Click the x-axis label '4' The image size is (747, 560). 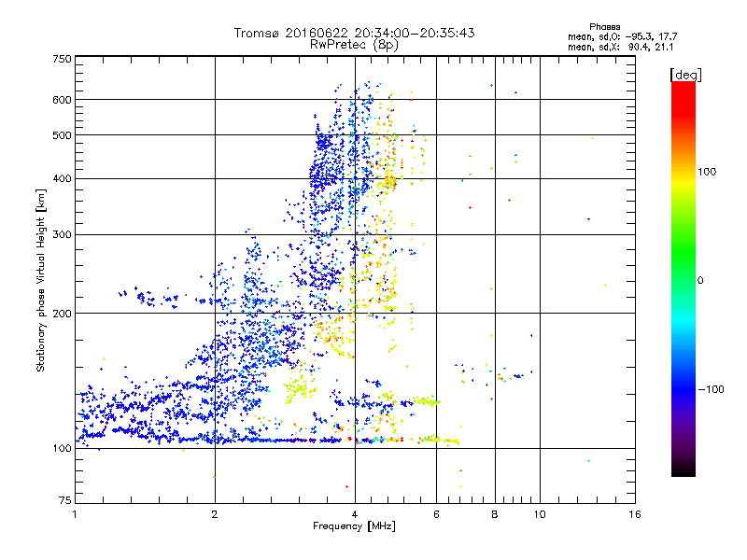tap(355, 514)
